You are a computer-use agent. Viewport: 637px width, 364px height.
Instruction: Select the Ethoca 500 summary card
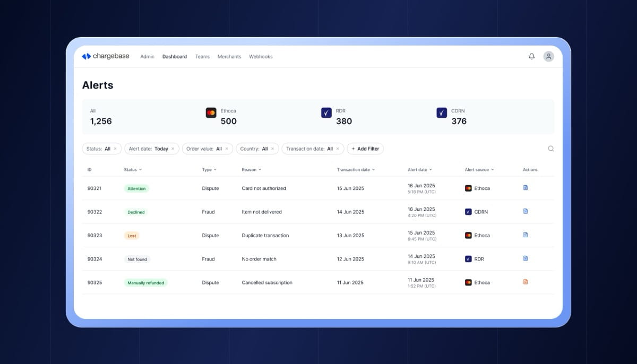pyautogui.click(x=221, y=117)
